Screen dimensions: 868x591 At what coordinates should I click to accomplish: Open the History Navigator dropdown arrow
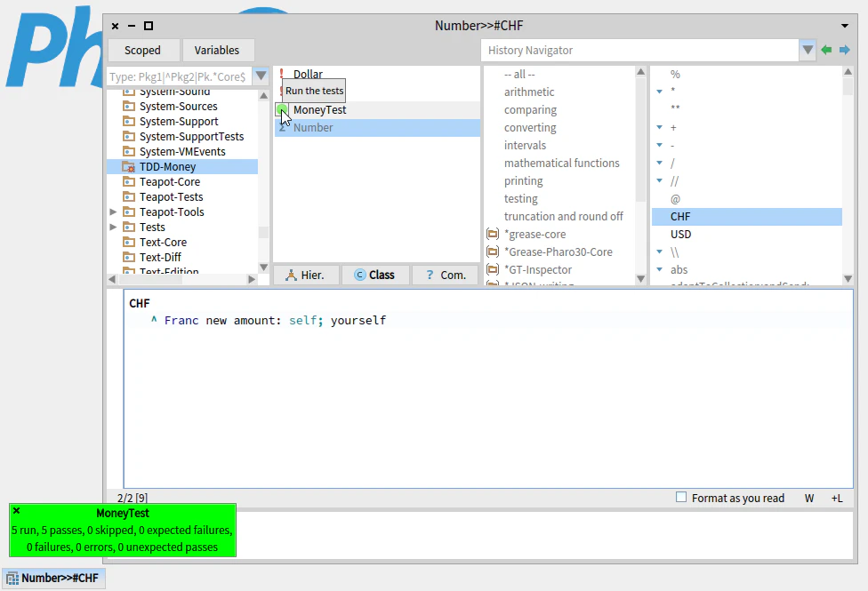coord(808,51)
